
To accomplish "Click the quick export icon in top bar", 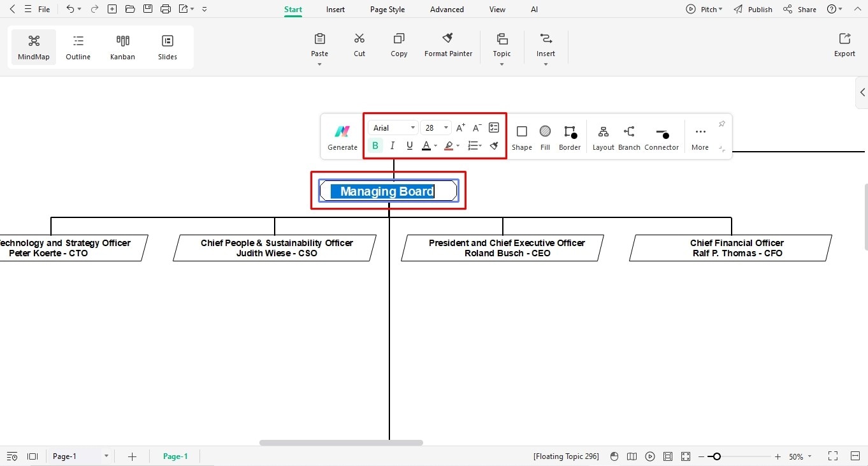I will click(184, 9).
